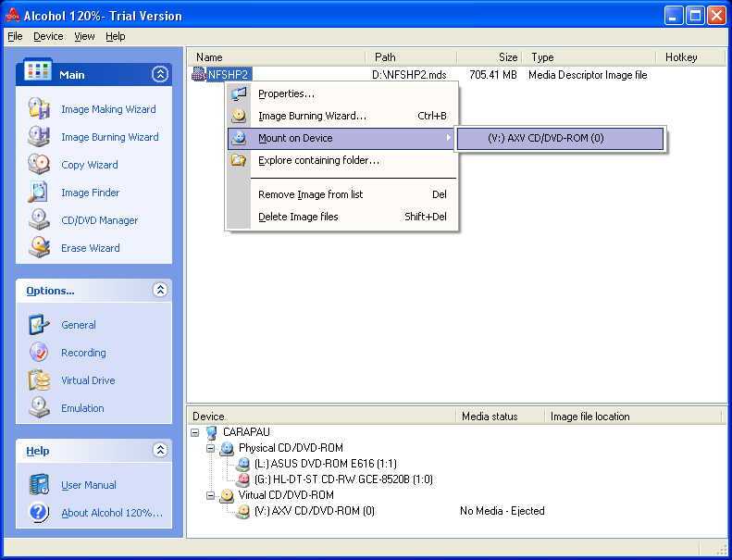Image resolution: width=732 pixels, height=560 pixels.
Task: Sort images by the Size column header
Action: 489,57
